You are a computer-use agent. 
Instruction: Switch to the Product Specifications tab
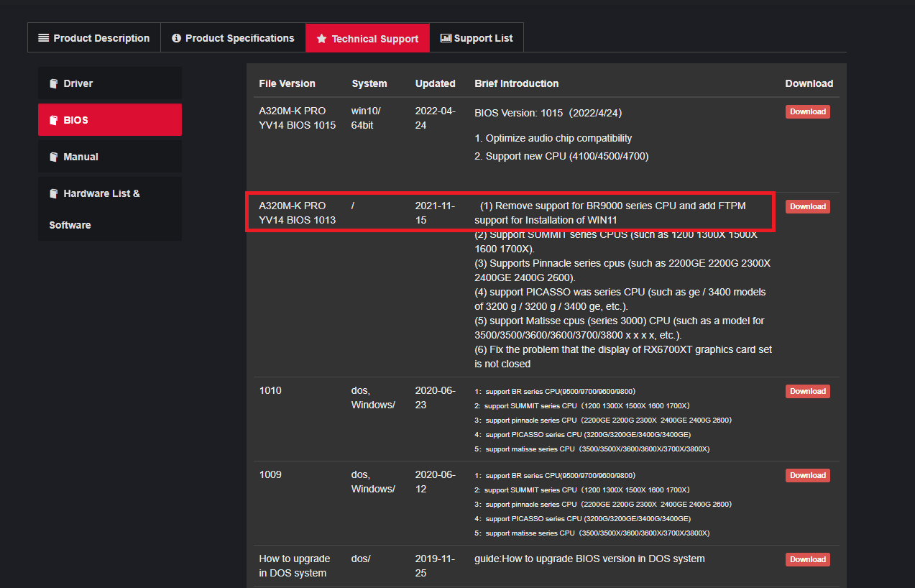(233, 38)
